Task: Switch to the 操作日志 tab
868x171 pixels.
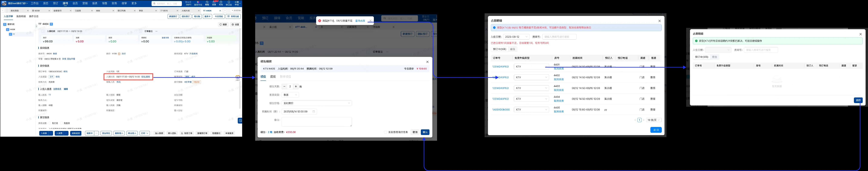Action: [x=34, y=16]
